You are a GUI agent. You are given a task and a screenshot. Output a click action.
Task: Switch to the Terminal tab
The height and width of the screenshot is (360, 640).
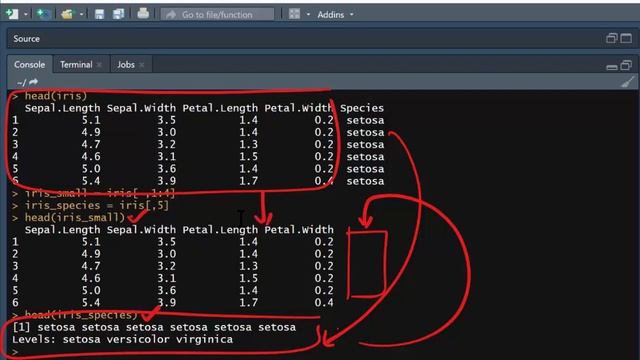click(x=76, y=64)
